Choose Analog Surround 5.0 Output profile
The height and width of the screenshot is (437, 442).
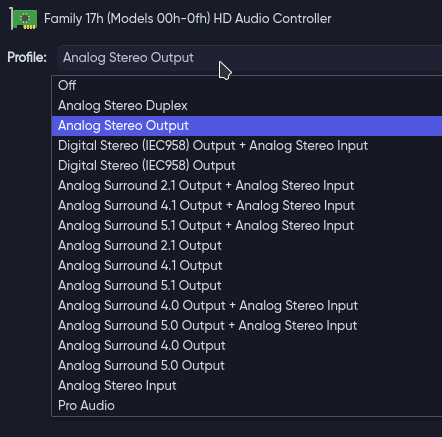click(x=247, y=366)
